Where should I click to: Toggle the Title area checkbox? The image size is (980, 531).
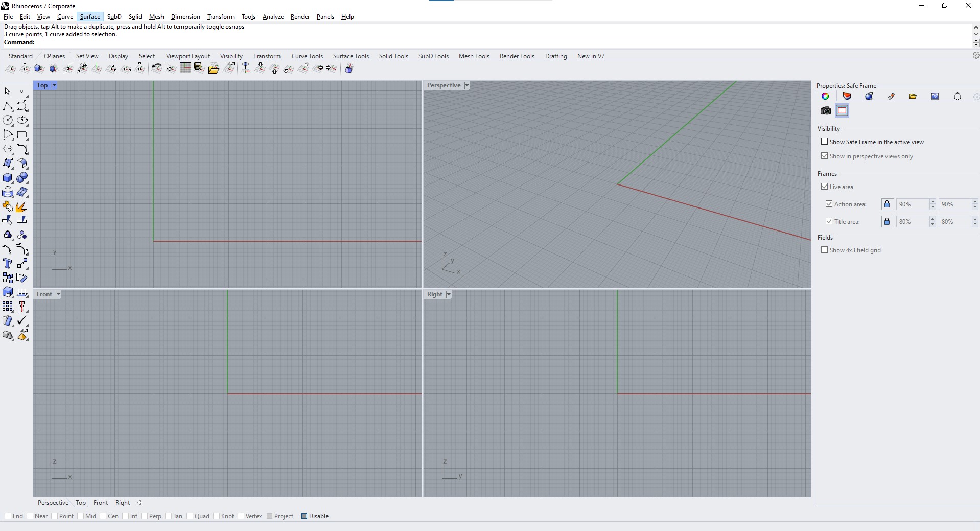829,221
